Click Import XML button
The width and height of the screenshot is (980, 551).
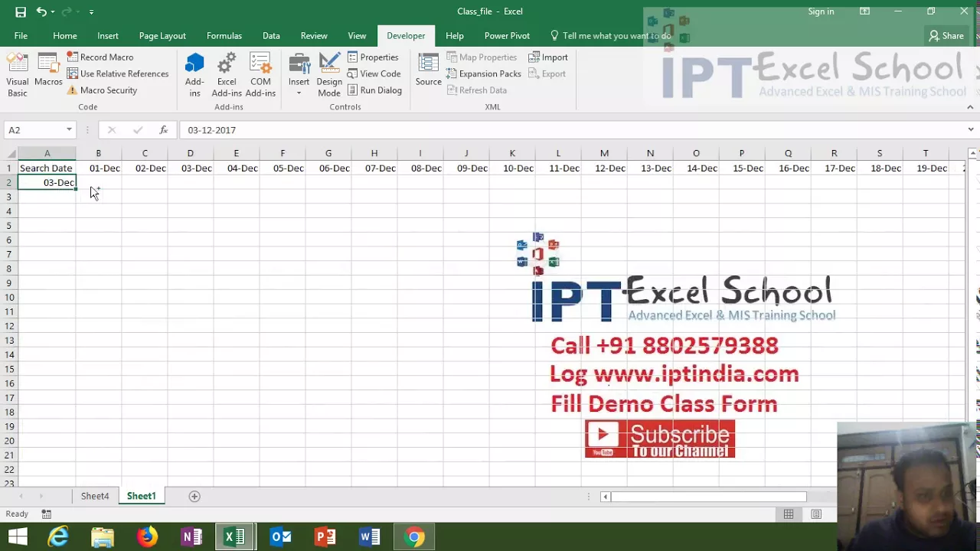(x=548, y=57)
